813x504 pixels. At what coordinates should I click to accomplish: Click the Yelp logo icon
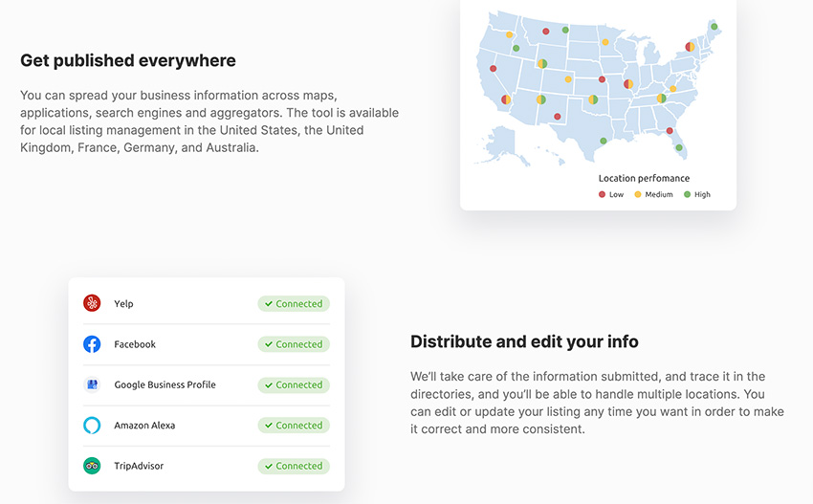(x=92, y=303)
